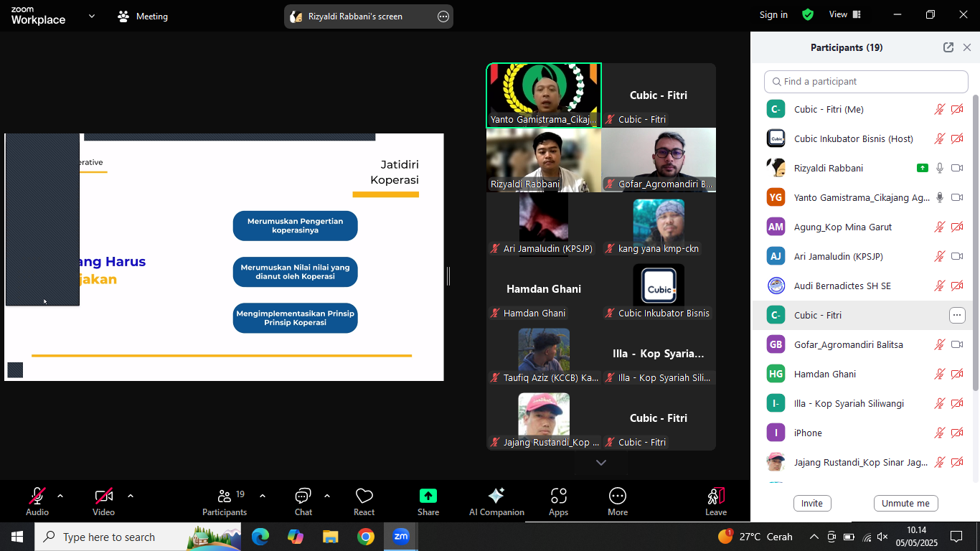Click Rizyaldi Rabbani's green sharing indicator

[923, 168]
